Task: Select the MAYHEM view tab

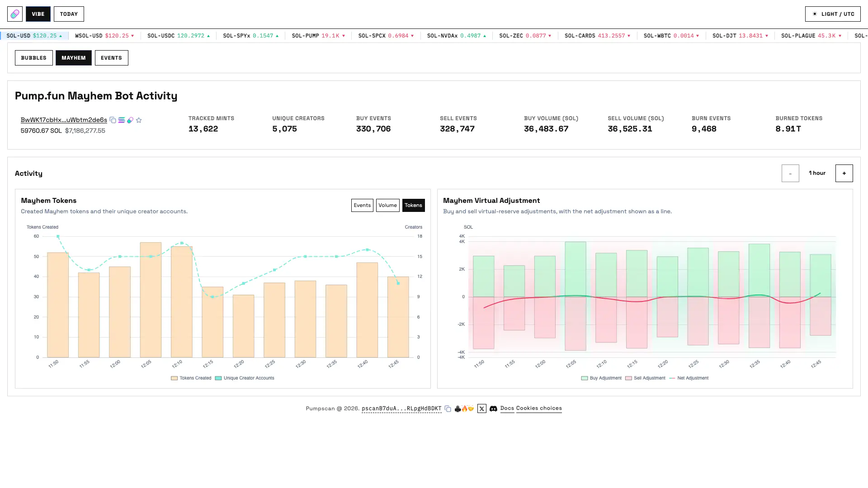Action: pos(74,58)
